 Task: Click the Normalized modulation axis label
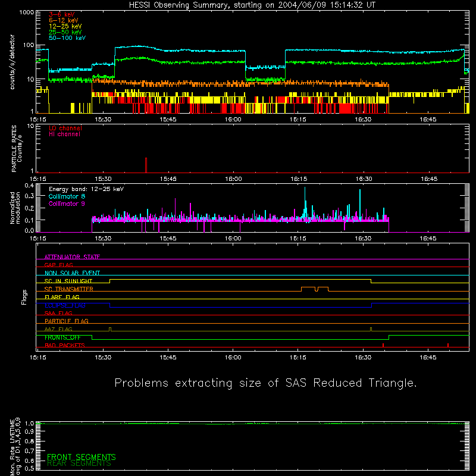click(15, 208)
